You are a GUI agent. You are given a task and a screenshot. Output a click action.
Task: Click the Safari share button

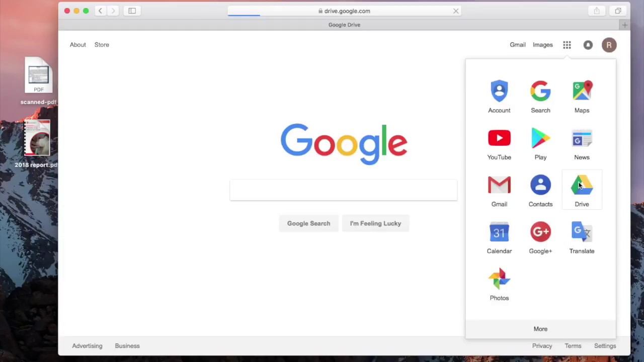click(x=597, y=11)
